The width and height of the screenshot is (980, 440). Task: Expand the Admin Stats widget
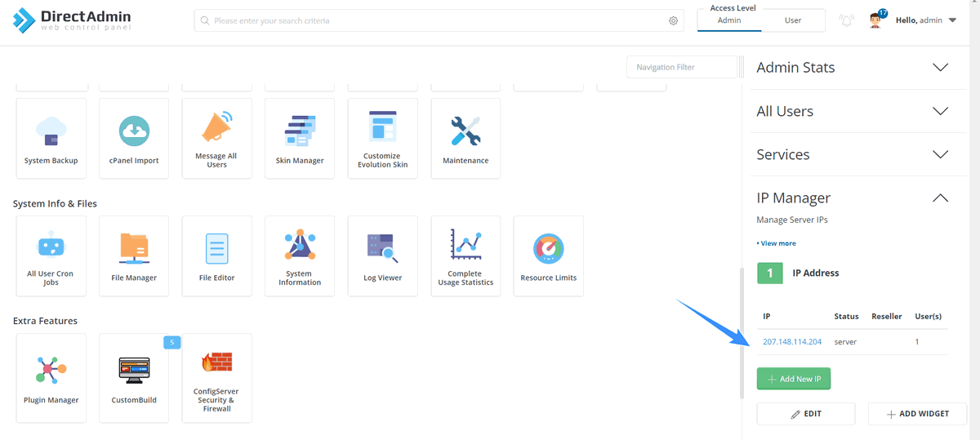coord(940,68)
